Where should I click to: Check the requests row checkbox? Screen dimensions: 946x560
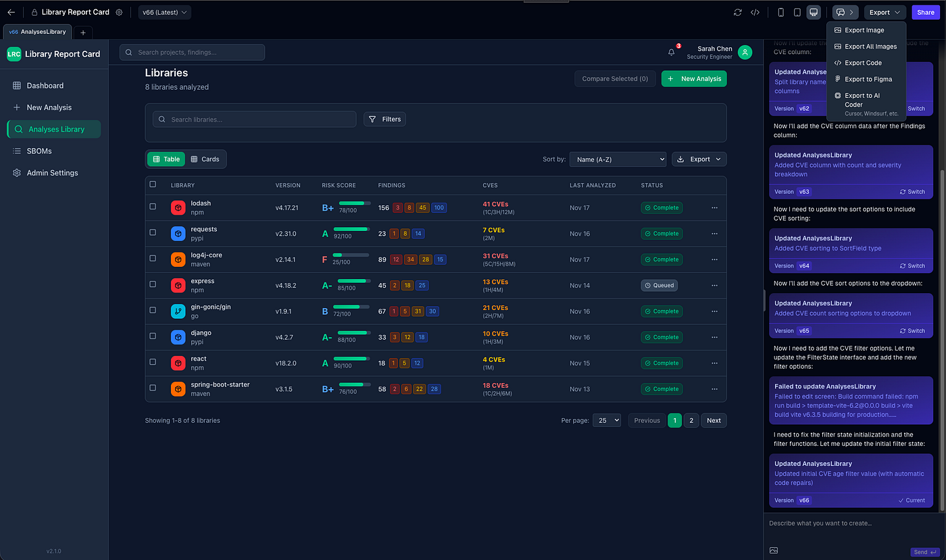(x=153, y=232)
